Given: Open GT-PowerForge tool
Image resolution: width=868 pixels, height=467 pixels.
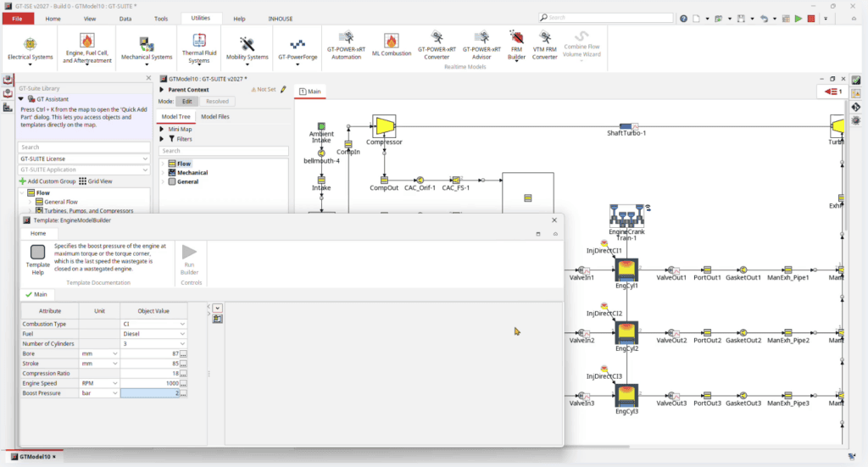Looking at the screenshot, I should click(298, 50).
